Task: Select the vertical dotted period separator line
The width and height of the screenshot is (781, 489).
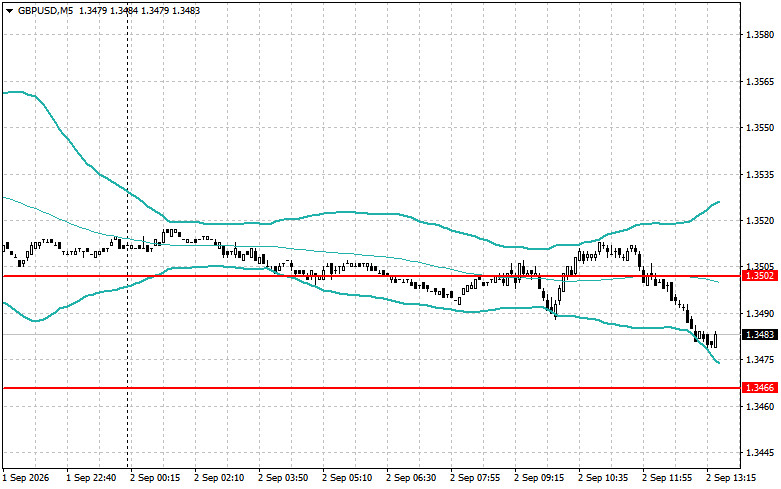Action: 128,234
